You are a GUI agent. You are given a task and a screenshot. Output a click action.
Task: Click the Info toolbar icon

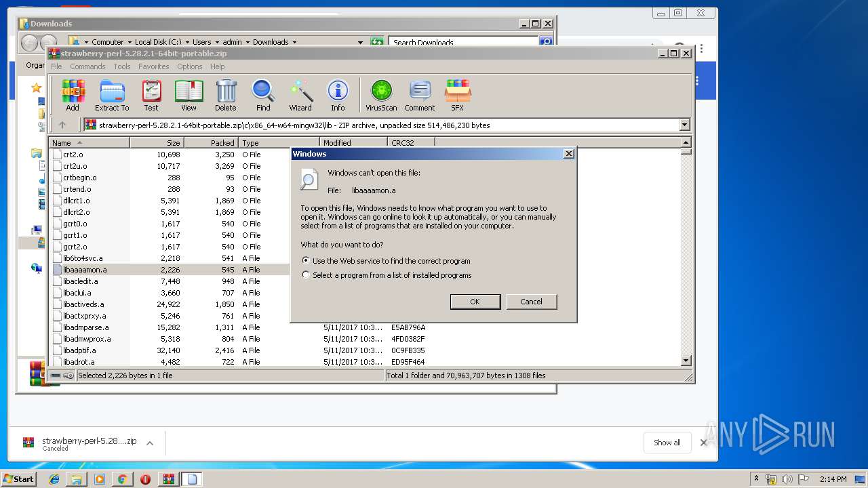click(338, 96)
